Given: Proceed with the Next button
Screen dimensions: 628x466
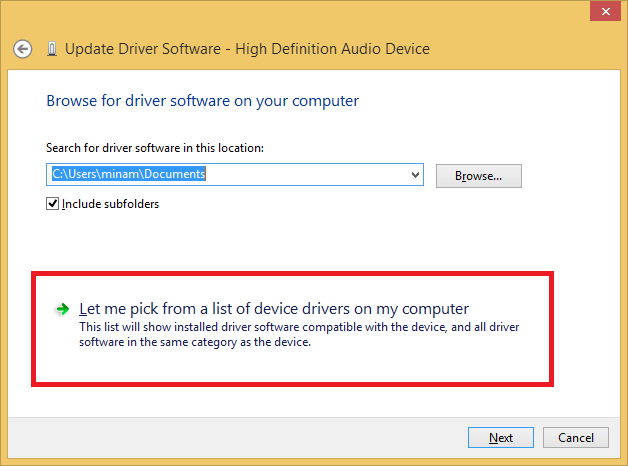Looking at the screenshot, I should pos(501,438).
